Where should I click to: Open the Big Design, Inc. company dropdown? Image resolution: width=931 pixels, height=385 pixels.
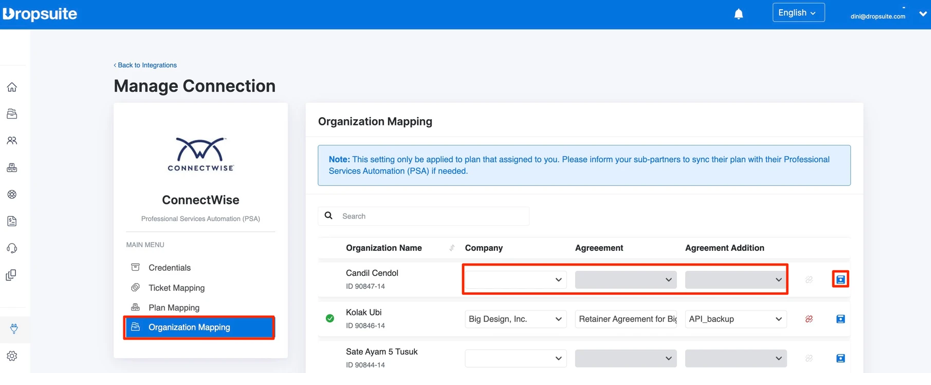pyautogui.click(x=515, y=319)
